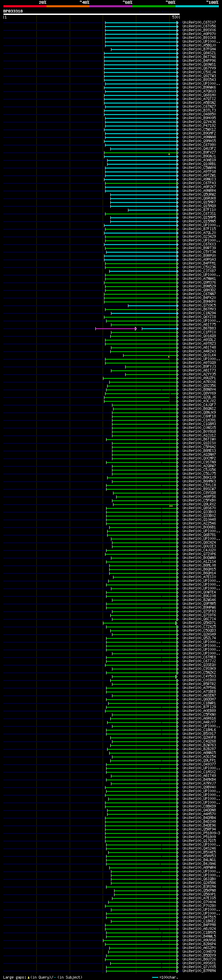
Task: Open hit UniRef100_B2B287
Action: [199, 749]
